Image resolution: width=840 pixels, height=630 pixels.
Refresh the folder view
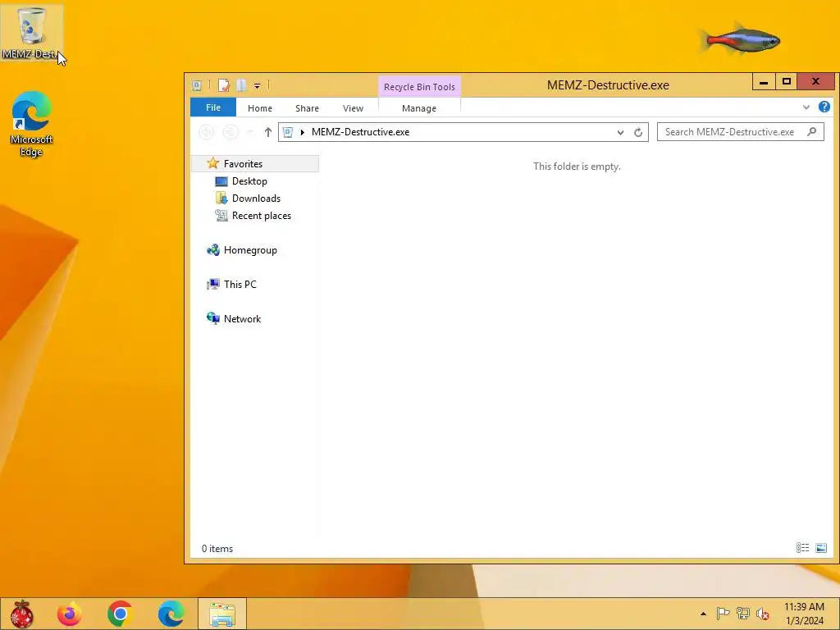point(638,132)
